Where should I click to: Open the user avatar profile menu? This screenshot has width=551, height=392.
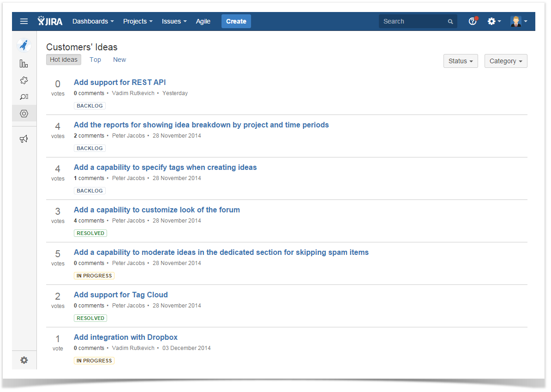tap(519, 21)
